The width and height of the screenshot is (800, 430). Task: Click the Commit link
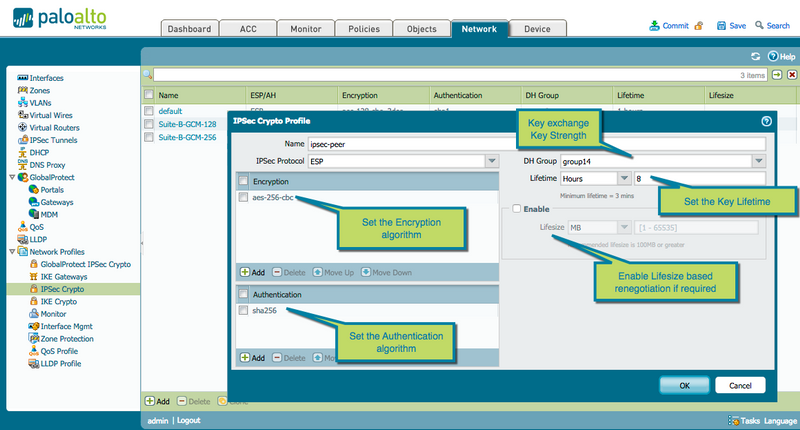pyautogui.click(x=675, y=26)
